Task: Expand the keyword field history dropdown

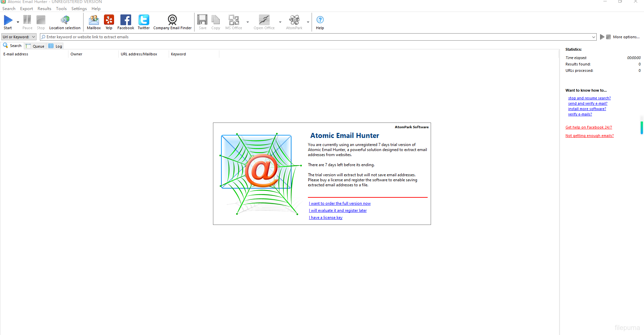Action: 593,37
